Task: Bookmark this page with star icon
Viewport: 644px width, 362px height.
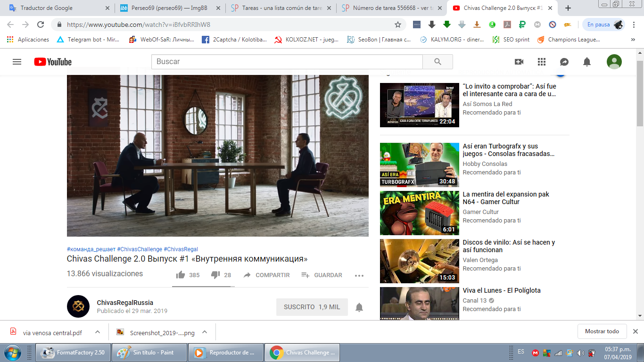Action: 398,25
